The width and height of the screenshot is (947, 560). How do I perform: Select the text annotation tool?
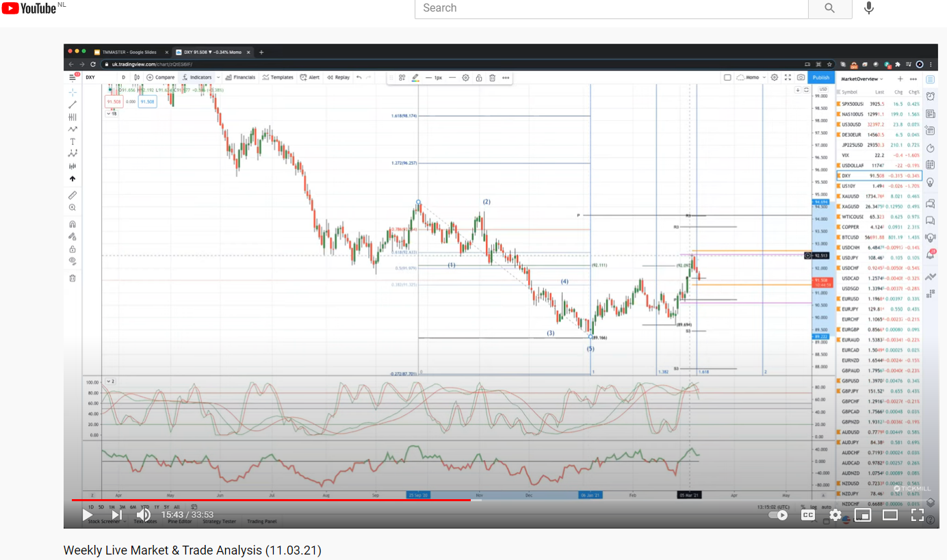click(73, 142)
